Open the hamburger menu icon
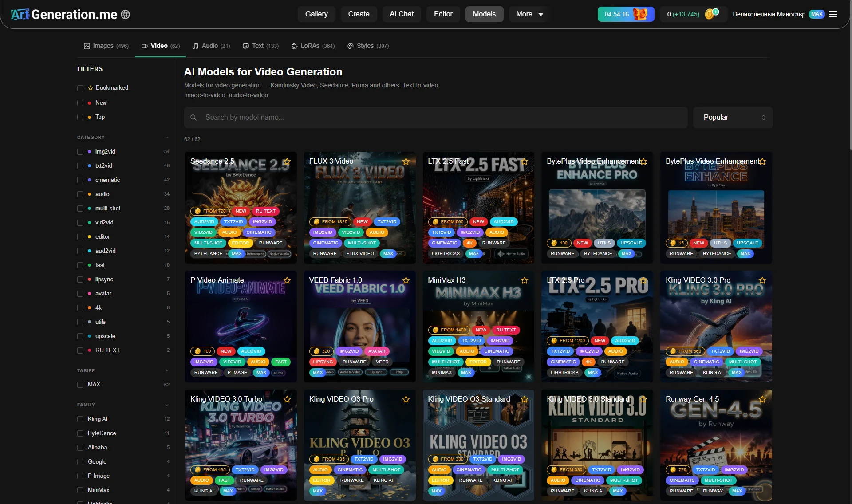The image size is (852, 504). [x=833, y=14]
